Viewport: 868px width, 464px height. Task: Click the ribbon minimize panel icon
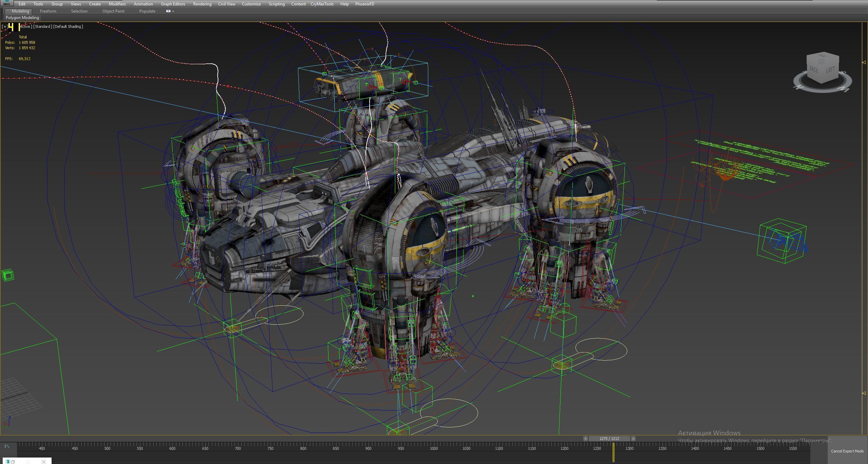(x=168, y=11)
